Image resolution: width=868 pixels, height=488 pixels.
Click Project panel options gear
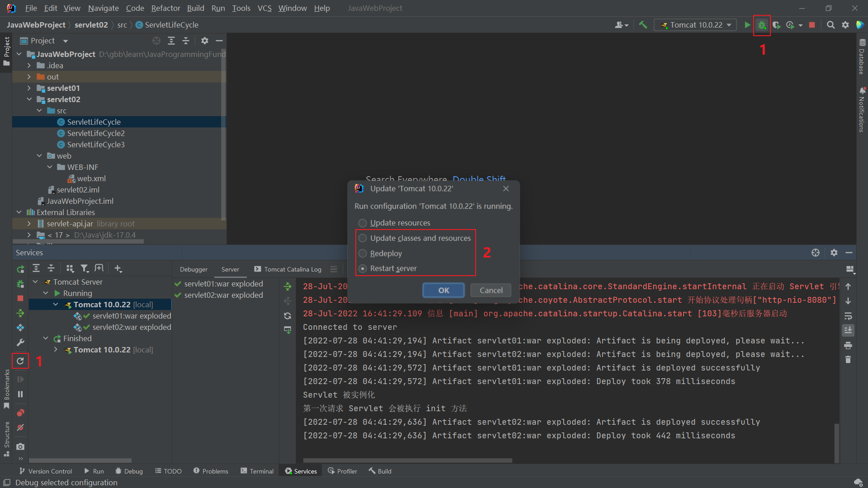(205, 41)
